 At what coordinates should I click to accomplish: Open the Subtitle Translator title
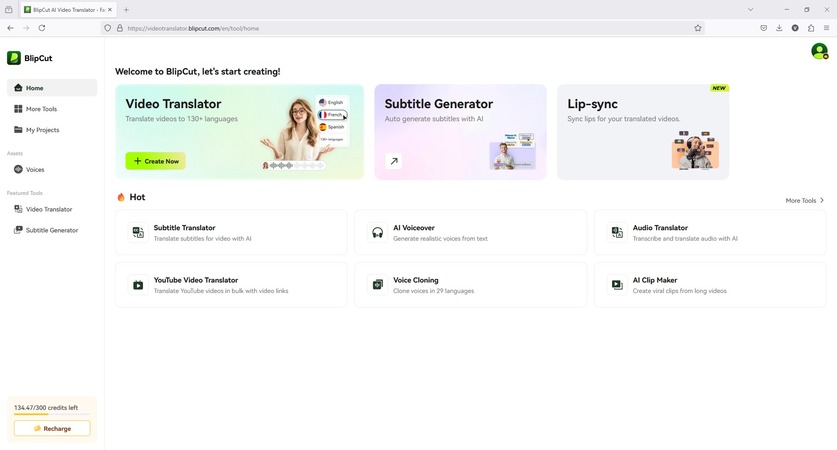tap(184, 227)
